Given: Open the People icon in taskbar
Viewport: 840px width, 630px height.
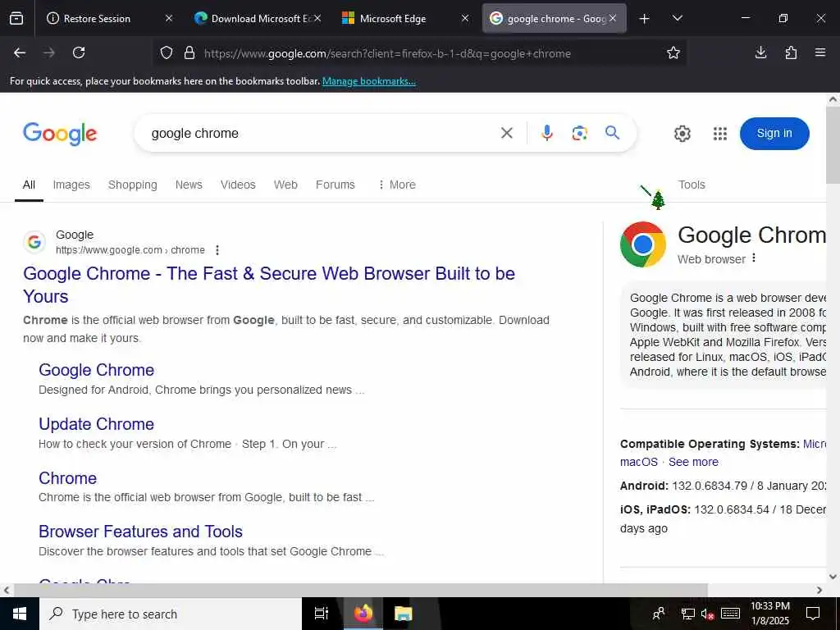Looking at the screenshot, I should [x=659, y=614].
